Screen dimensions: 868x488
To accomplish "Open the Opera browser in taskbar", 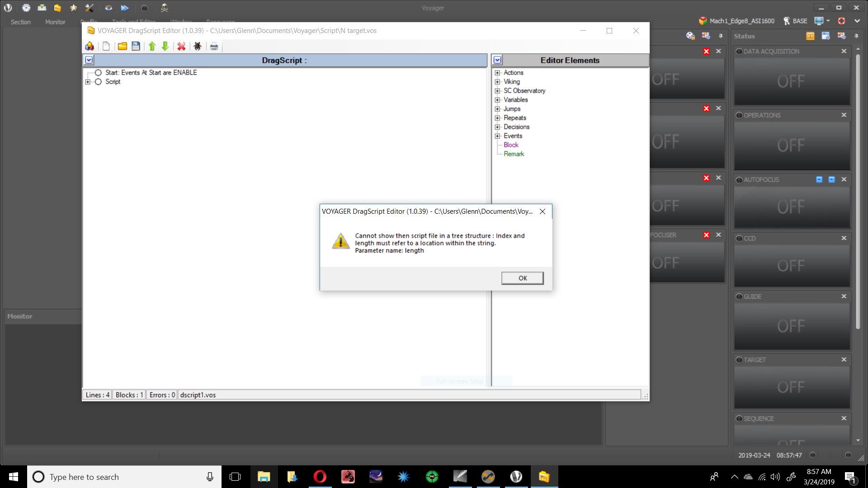I will click(320, 477).
